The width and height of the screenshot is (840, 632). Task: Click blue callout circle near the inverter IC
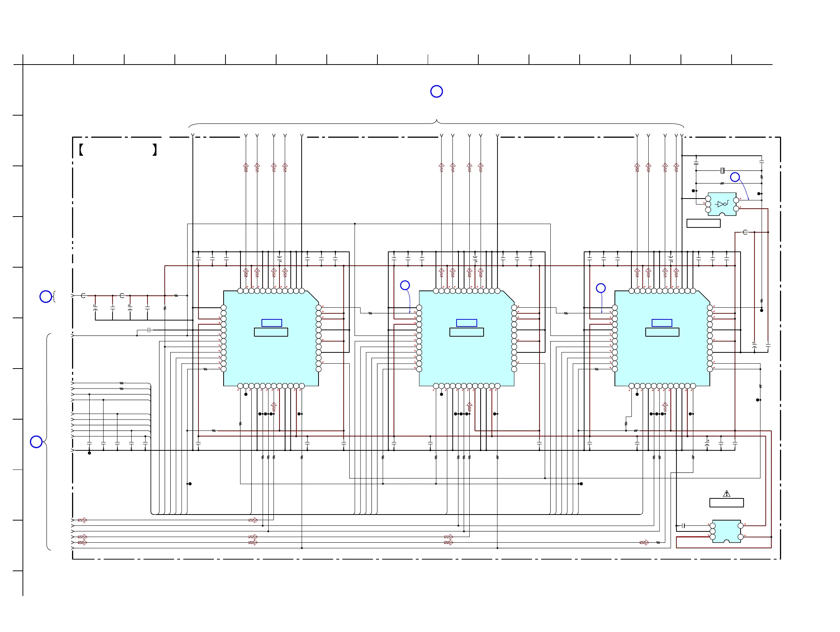[735, 177]
